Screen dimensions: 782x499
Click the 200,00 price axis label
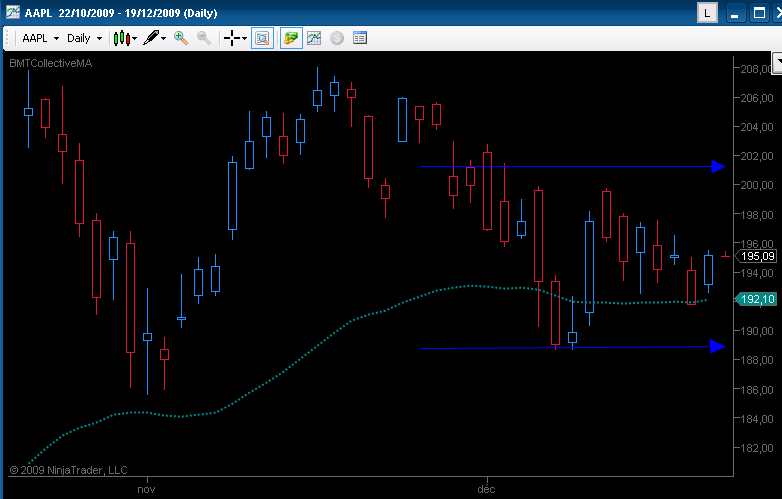[757, 185]
